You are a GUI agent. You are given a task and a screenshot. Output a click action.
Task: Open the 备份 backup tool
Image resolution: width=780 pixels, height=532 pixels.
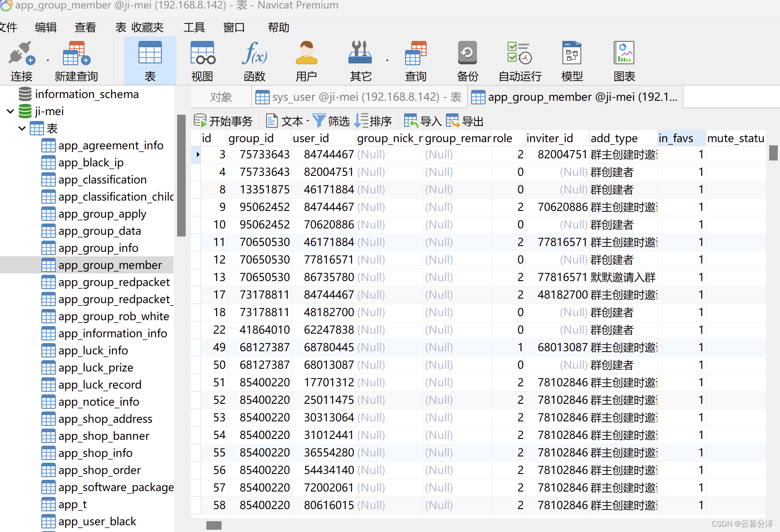[468, 54]
